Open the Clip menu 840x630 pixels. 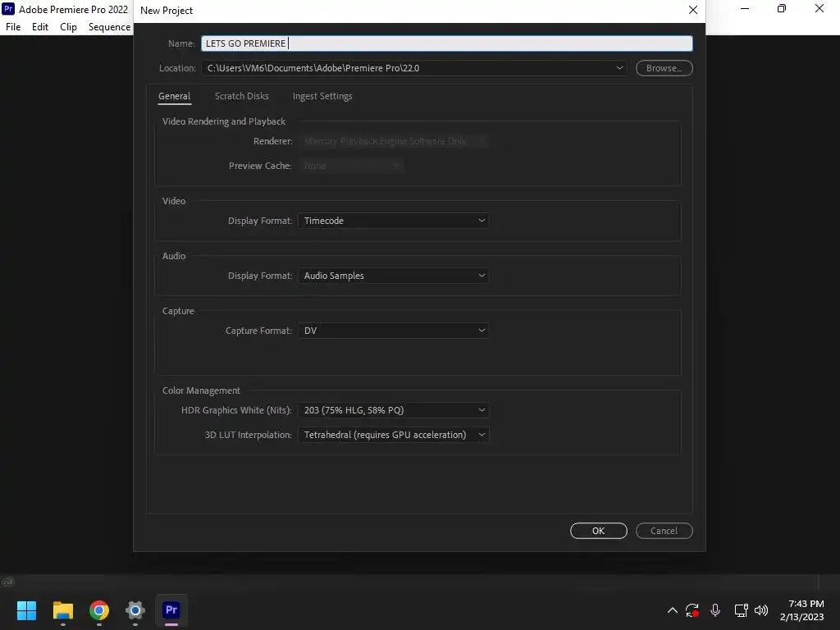point(68,27)
